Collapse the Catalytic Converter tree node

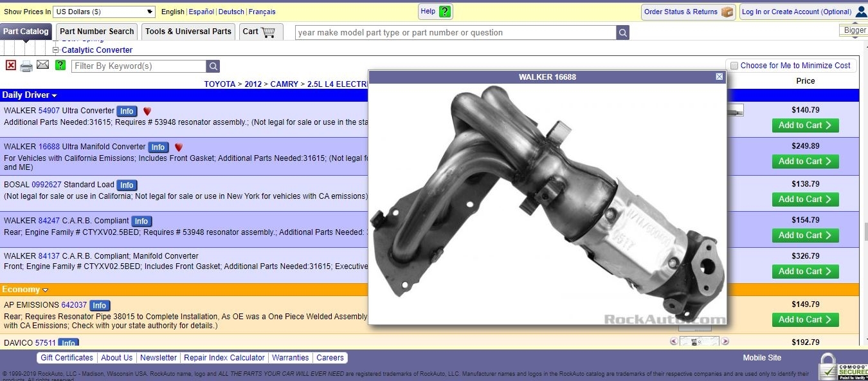tap(56, 50)
